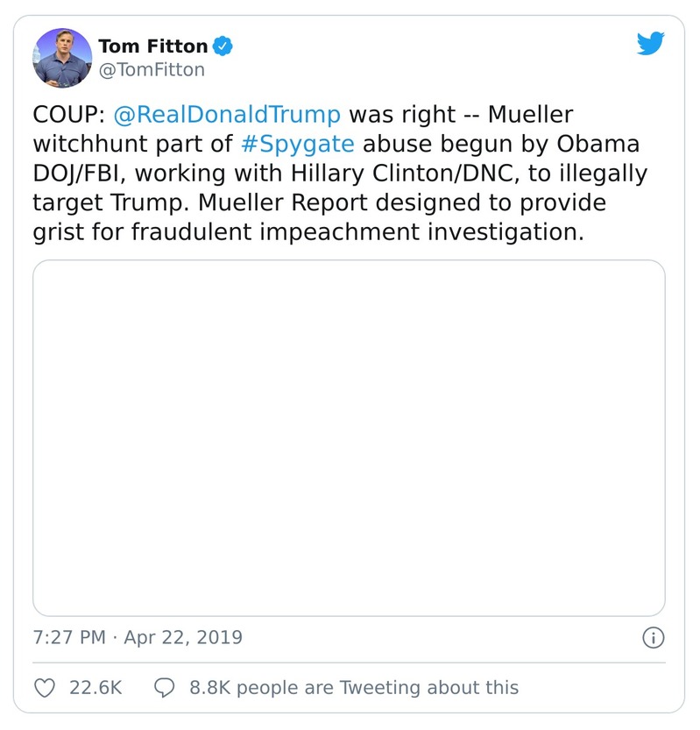Click the 22.6K likes count
The image size is (700, 730).
(x=95, y=687)
